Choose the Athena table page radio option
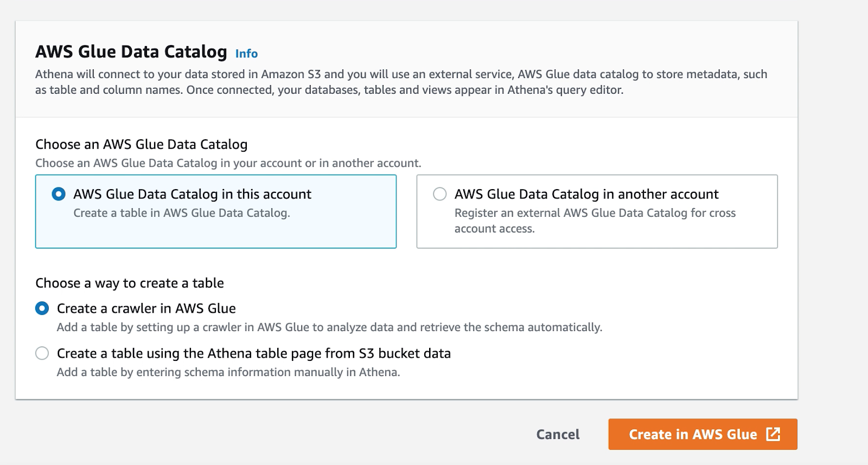The height and width of the screenshot is (465, 868). [x=42, y=353]
